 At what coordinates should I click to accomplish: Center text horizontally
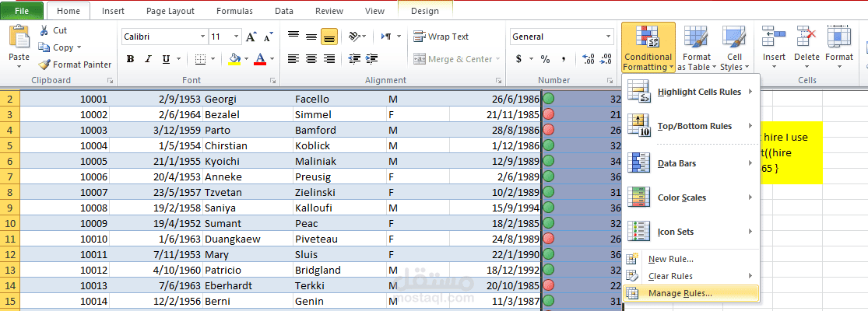tap(311, 58)
